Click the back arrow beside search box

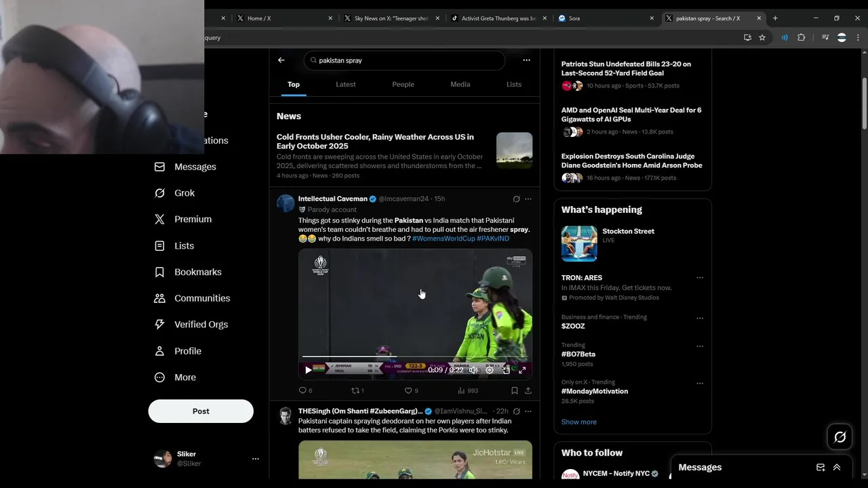click(281, 60)
